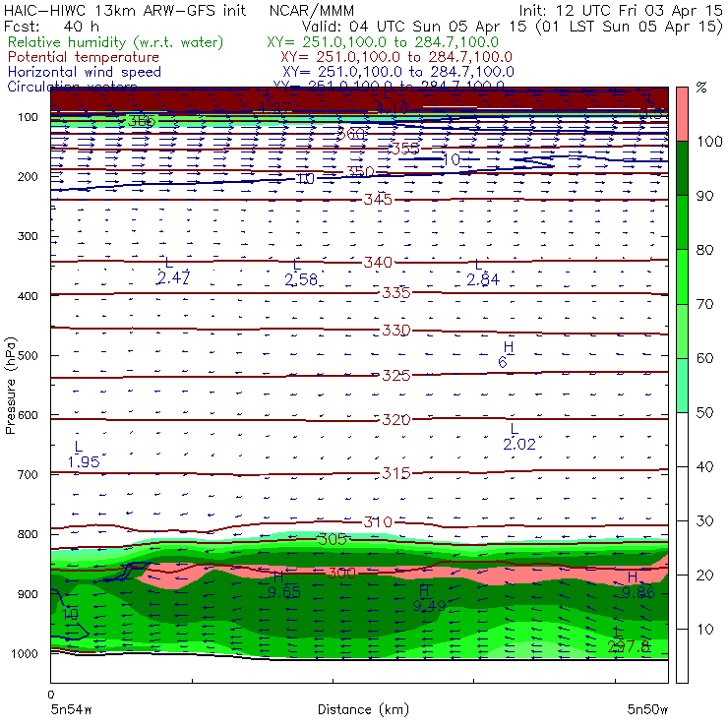Click the 'H 9.49' wind maximum marker
The image size is (728, 728).
[x=430, y=598]
